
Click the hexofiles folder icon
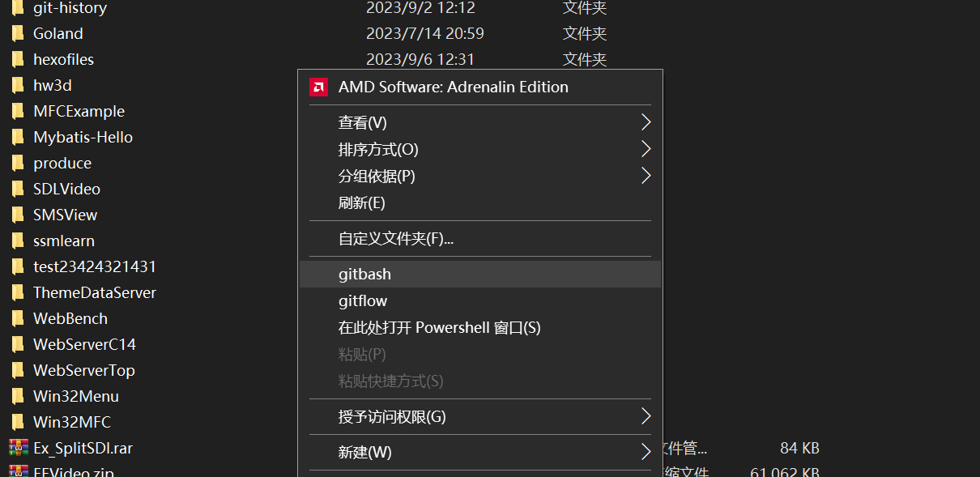(18, 59)
